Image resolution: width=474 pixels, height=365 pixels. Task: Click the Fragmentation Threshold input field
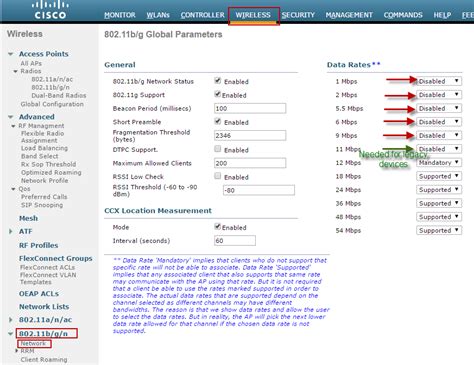pyautogui.click(x=250, y=135)
